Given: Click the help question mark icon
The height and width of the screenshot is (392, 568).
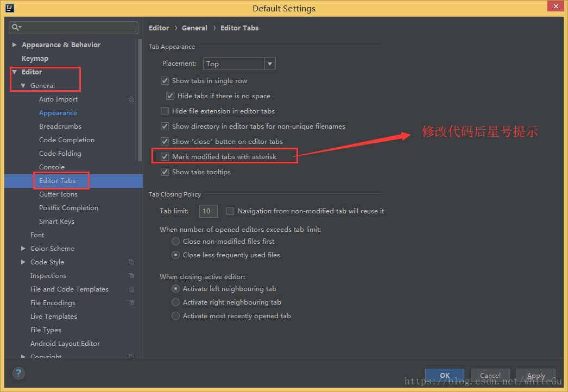Looking at the screenshot, I should click(x=18, y=373).
